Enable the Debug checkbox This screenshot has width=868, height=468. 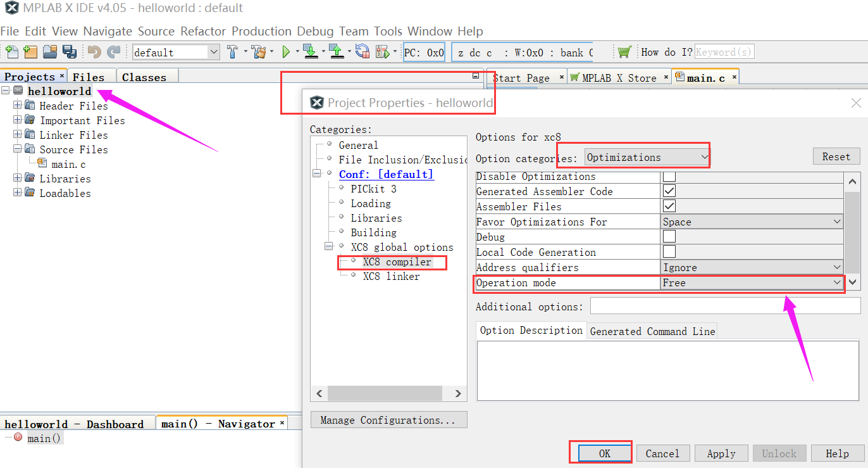669,236
